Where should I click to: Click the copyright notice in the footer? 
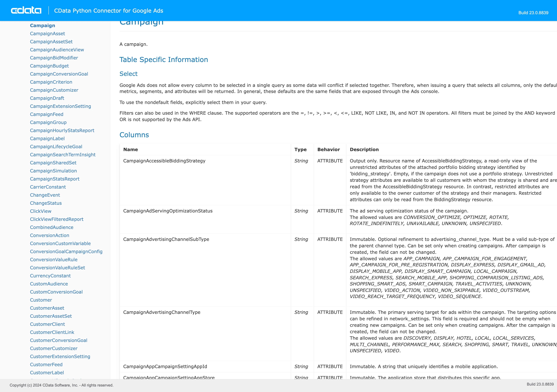[x=62, y=385]
